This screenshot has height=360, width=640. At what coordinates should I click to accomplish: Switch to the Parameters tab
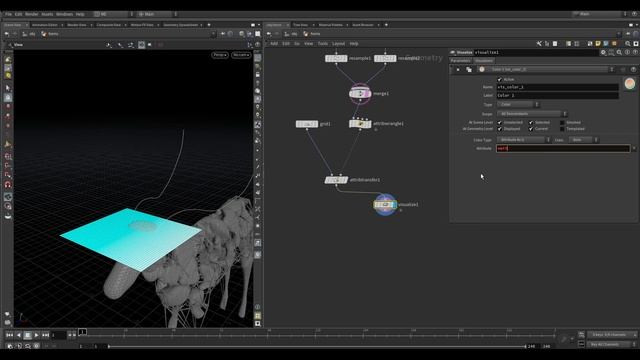461,61
